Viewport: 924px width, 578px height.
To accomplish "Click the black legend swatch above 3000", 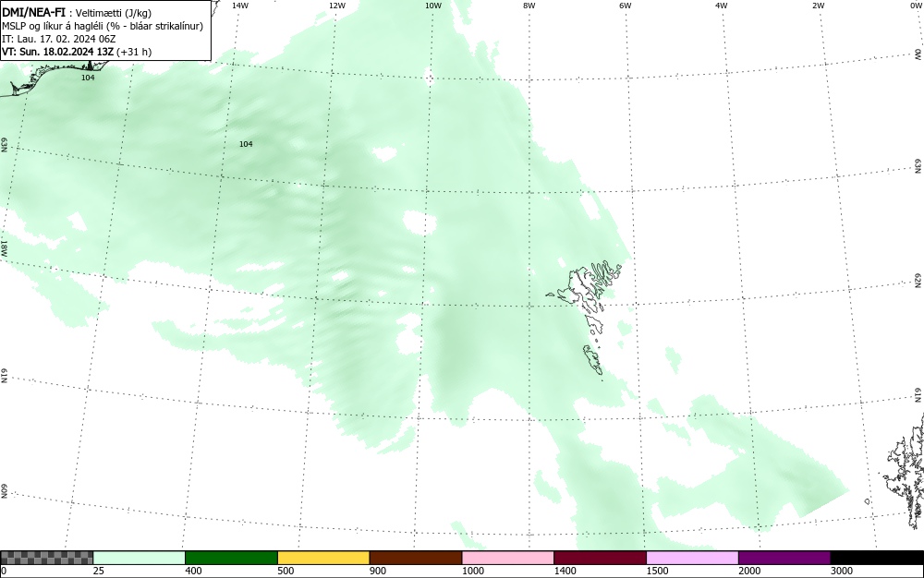I will coord(877,558).
